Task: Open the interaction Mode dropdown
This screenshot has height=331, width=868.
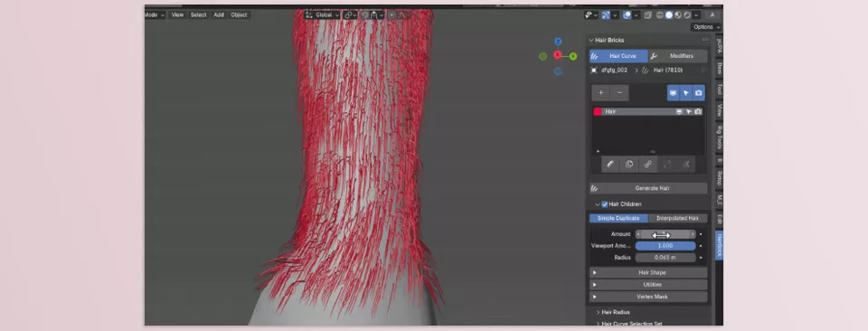Action: tap(155, 15)
